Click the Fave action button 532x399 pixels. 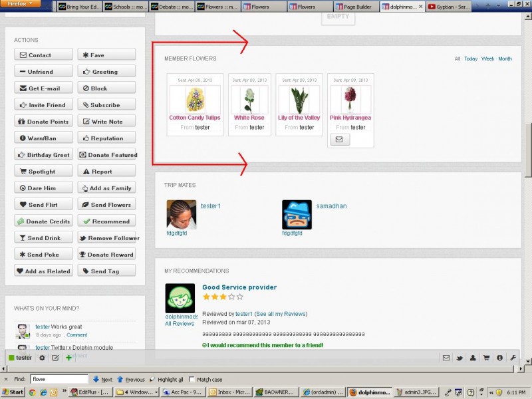[x=106, y=55]
